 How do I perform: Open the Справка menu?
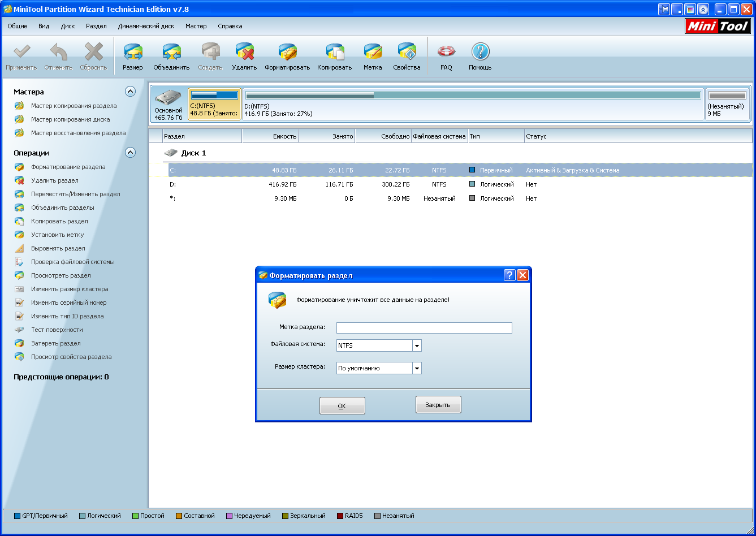click(230, 26)
